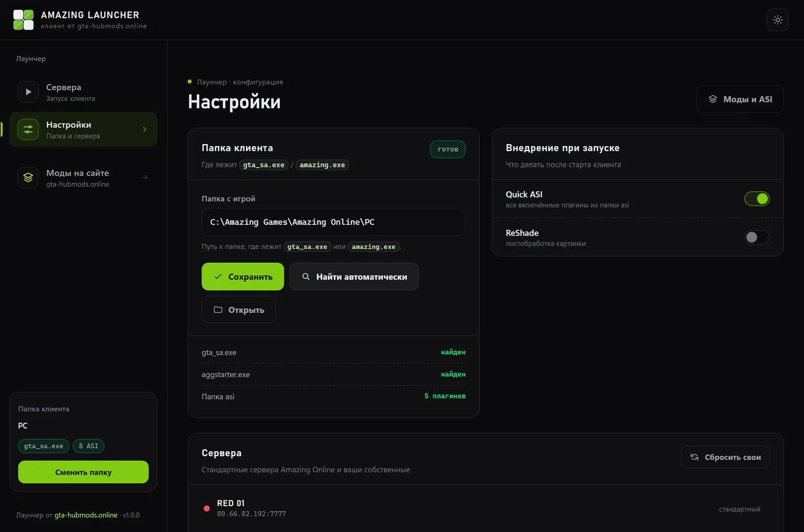Click the Amazing Launcher logo icon

[x=23, y=20]
